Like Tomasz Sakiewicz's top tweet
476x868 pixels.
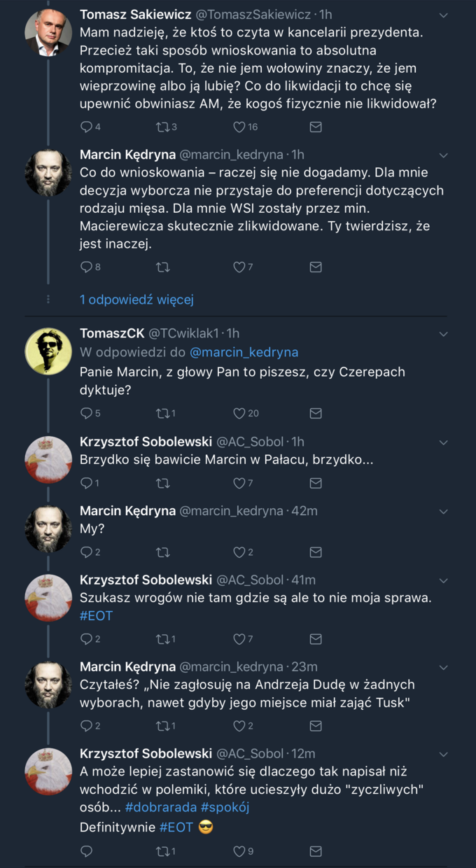[x=238, y=127]
